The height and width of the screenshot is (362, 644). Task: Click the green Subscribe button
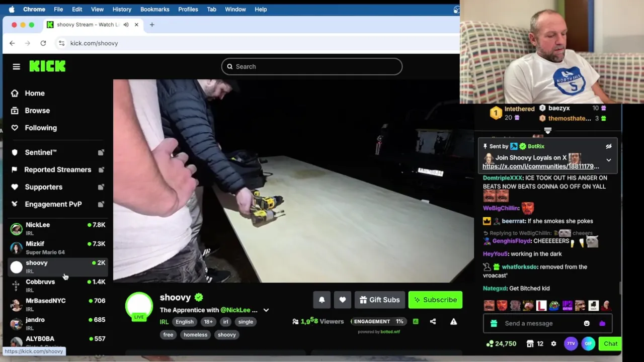pyautogui.click(x=435, y=300)
